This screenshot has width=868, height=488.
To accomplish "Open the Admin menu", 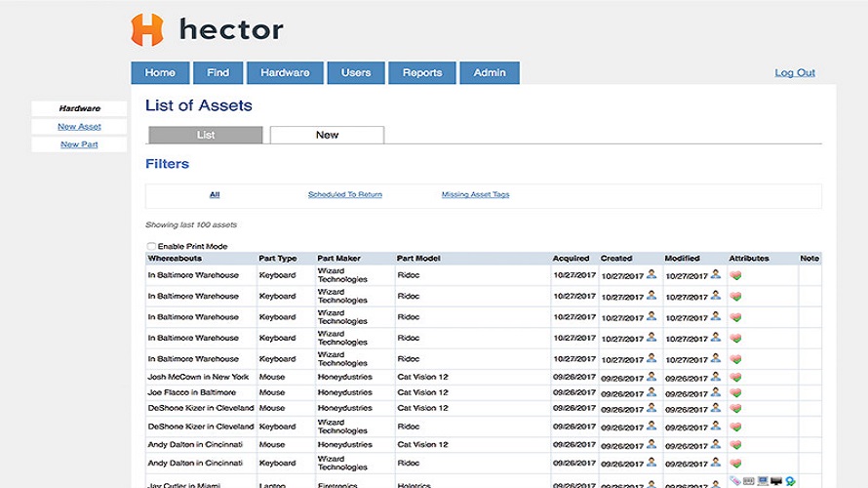I will (490, 73).
